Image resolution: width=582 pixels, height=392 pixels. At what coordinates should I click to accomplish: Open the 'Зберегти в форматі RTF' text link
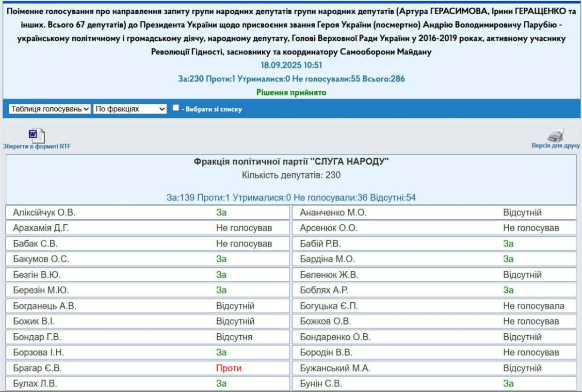(x=37, y=146)
